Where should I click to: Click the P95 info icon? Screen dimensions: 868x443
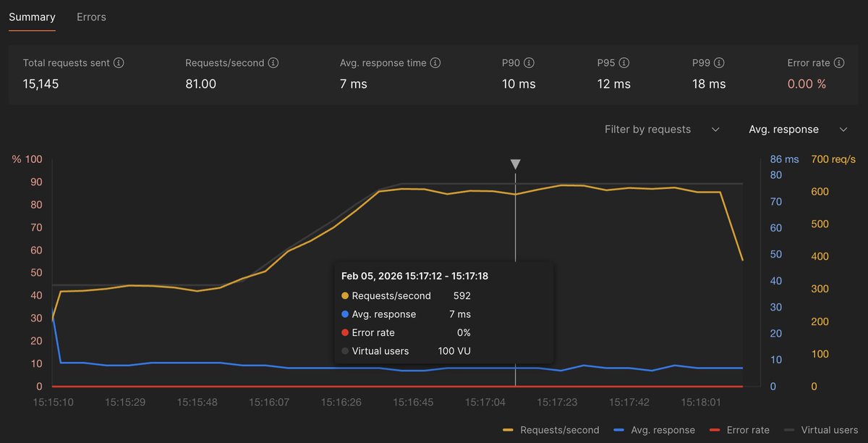coord(625,63)
